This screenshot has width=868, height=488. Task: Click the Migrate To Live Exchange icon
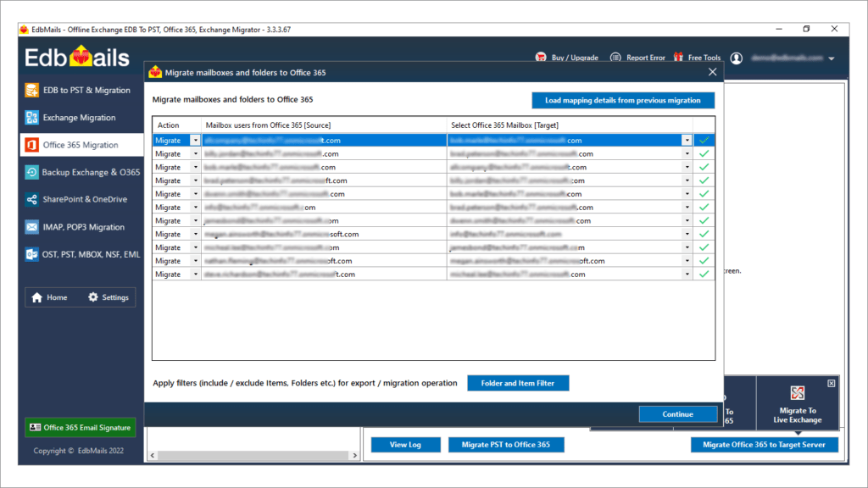[x=797, y=393]
